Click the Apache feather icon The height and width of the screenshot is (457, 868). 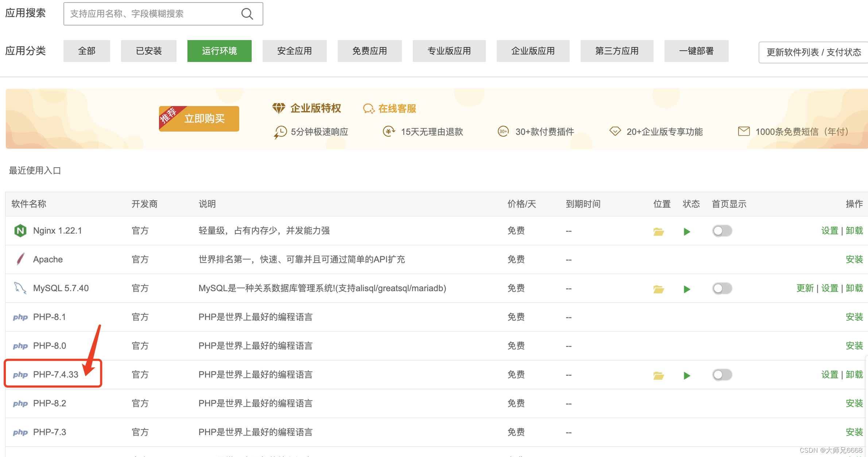[21, 259]
